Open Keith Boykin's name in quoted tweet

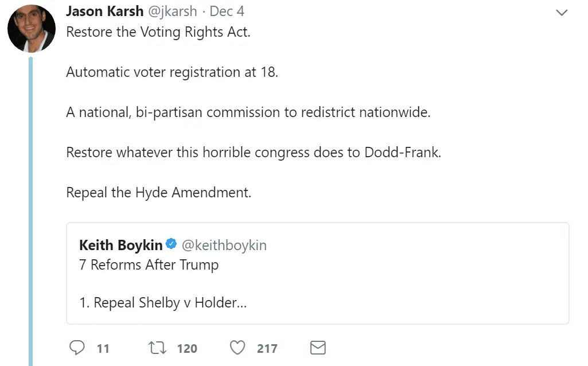point(120,246)
